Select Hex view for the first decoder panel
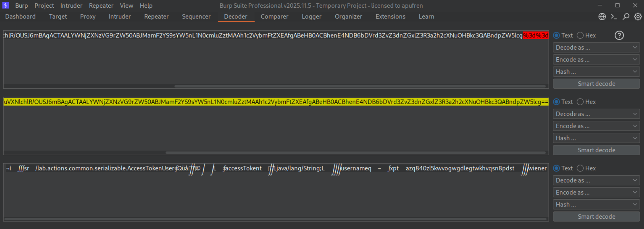Viewport: 644px width, 229px height. (x=580, y=35)
